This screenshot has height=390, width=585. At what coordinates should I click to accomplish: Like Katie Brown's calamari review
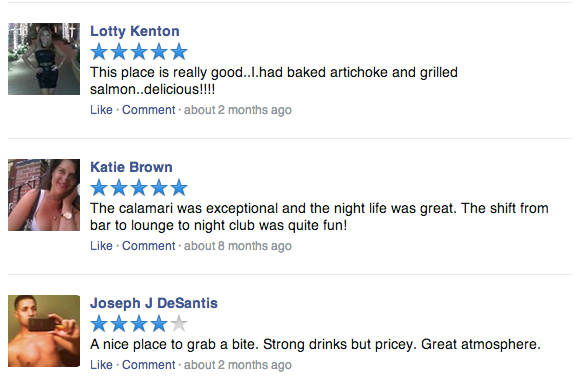tap(101, 246)
